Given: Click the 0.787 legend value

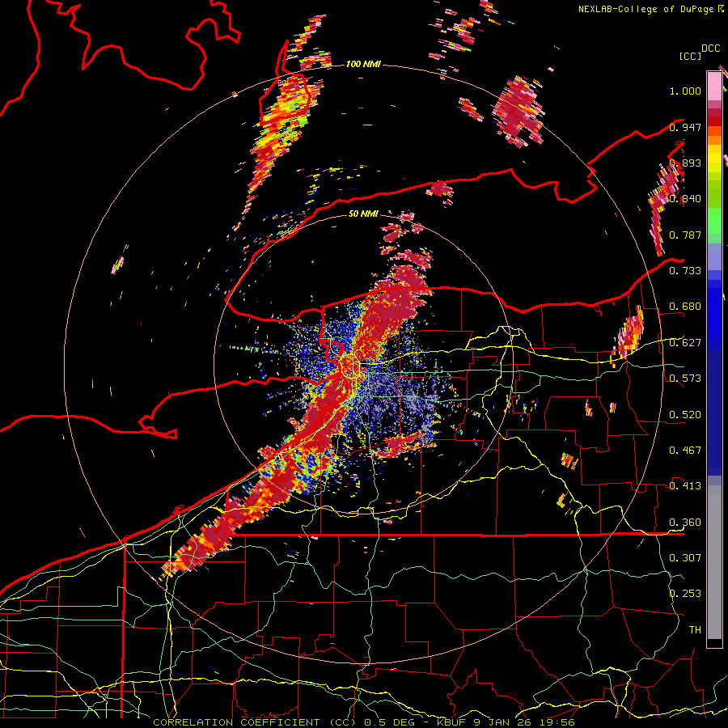Looking at the screenshot, I should [x=685, y=235].
